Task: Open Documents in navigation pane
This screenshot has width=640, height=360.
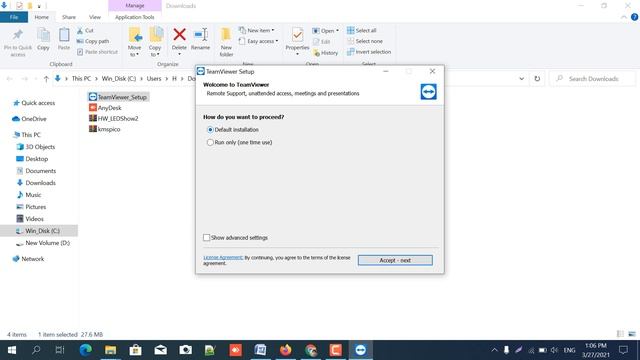Action: (36, 171)
